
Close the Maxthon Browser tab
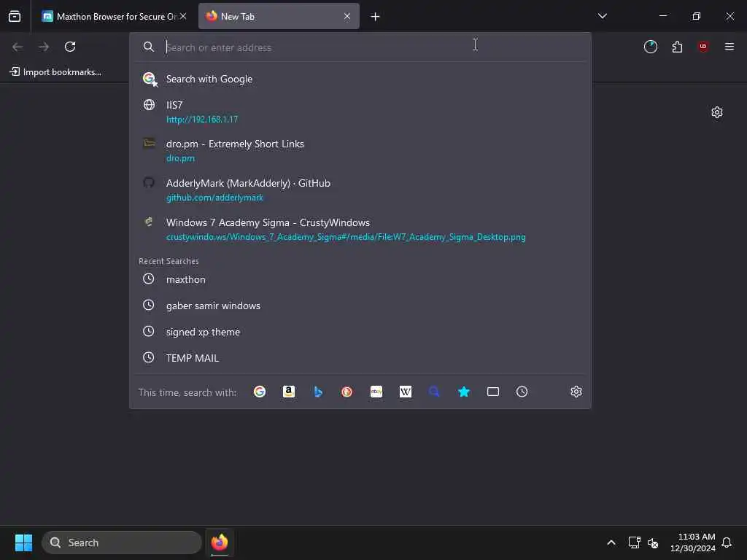183,16
